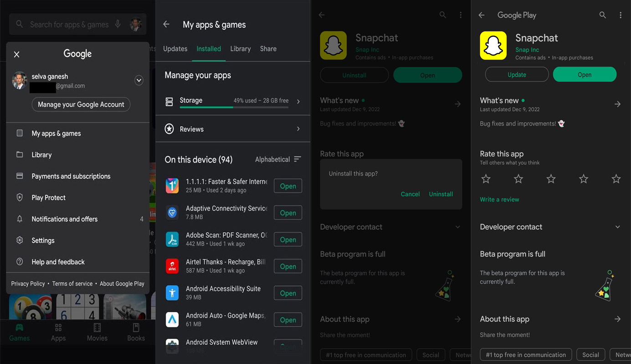Open Adaptive Connectivity Services
This screenshot has height=364, width=631.
pyautogui.click(x=288, y=213)
